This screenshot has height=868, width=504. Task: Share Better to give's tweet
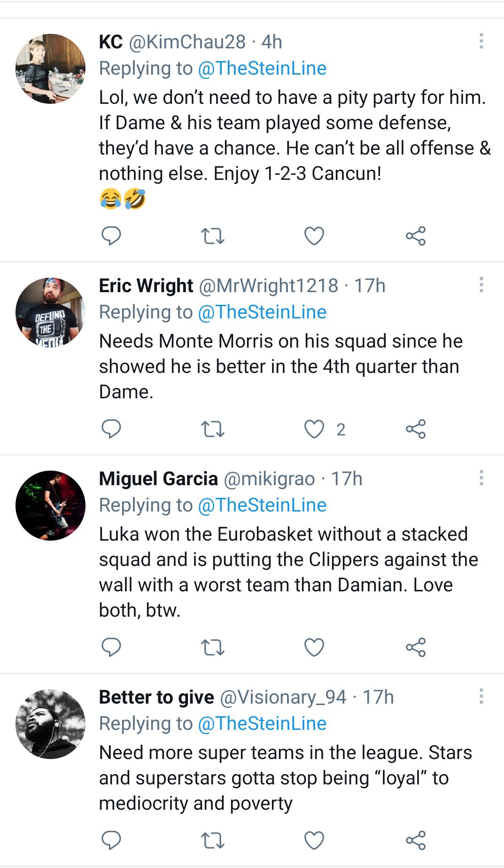(416, 840)
